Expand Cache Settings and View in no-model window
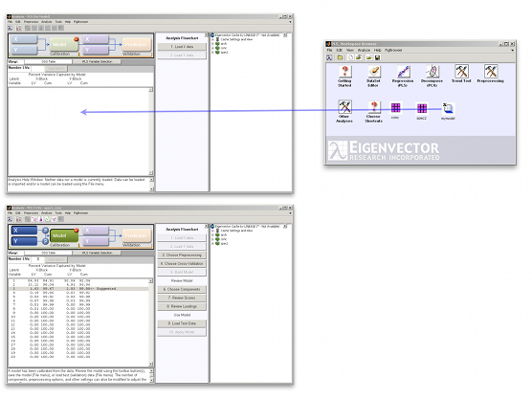Image resolution: width=532 pixels, height=399 pixels. coord(213,39)
